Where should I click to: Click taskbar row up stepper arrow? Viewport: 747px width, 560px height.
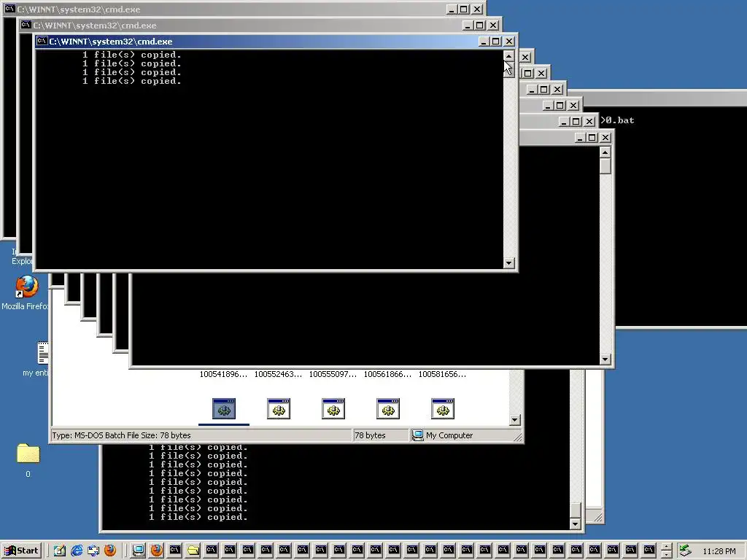(x=667, y=547)
